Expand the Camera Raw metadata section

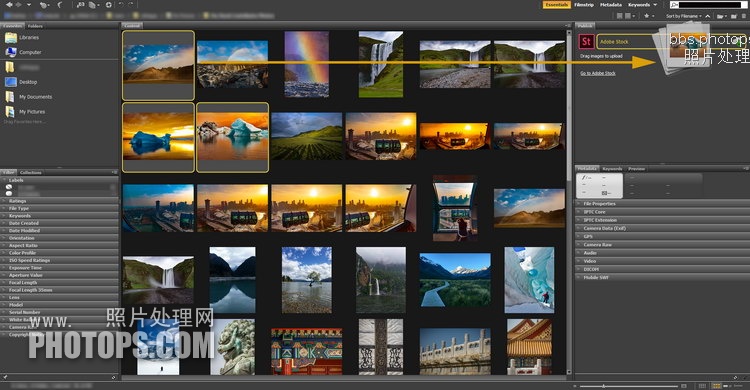coord(662,245)
